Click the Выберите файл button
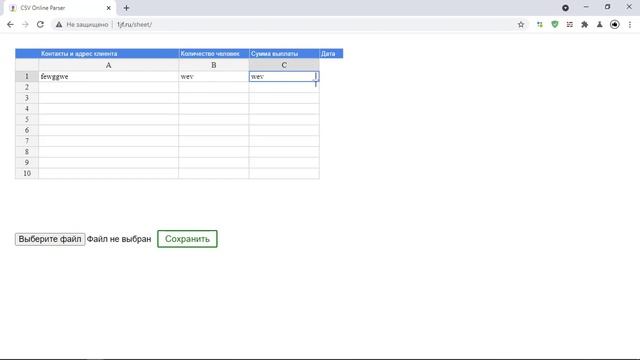The width and height of the screenshot is (640, 360). 50,239
